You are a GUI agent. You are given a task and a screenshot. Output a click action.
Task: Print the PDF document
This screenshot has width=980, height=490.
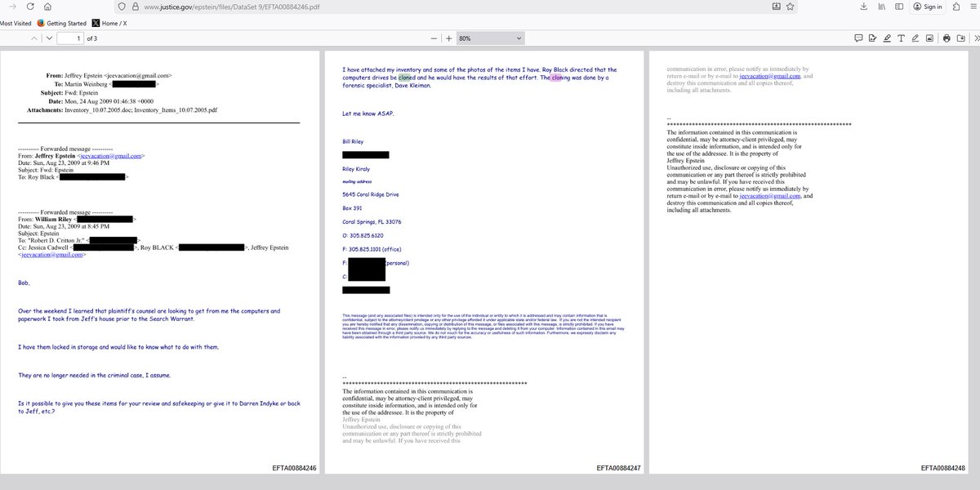947,38
